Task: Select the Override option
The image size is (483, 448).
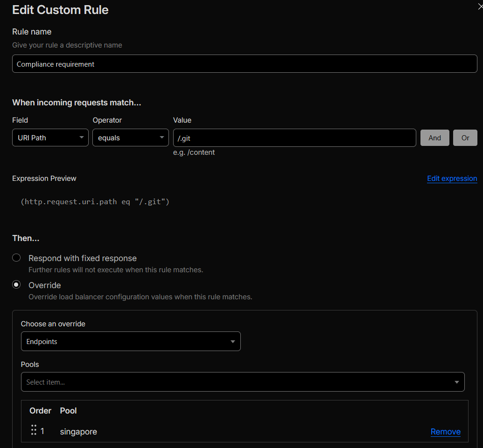Action: pyautogui.click(x=16, y=284)
